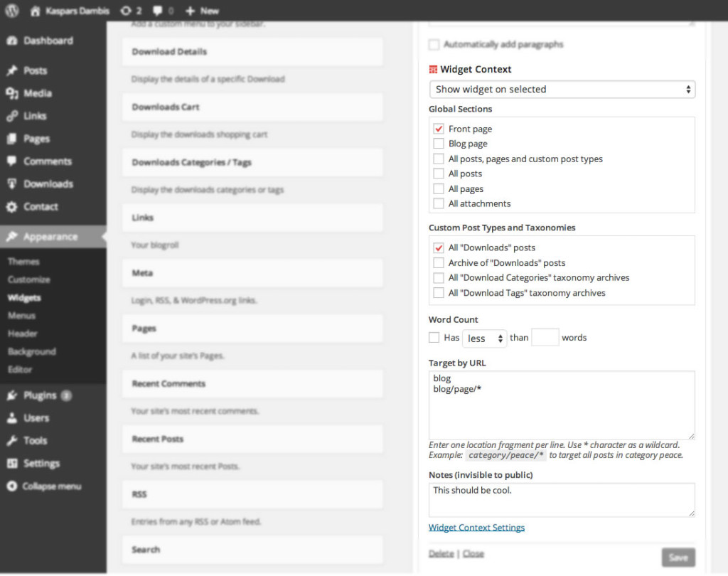Screen dimensions: 728x576
Task: Open the New menu in the admin bar
Action: 201,11
